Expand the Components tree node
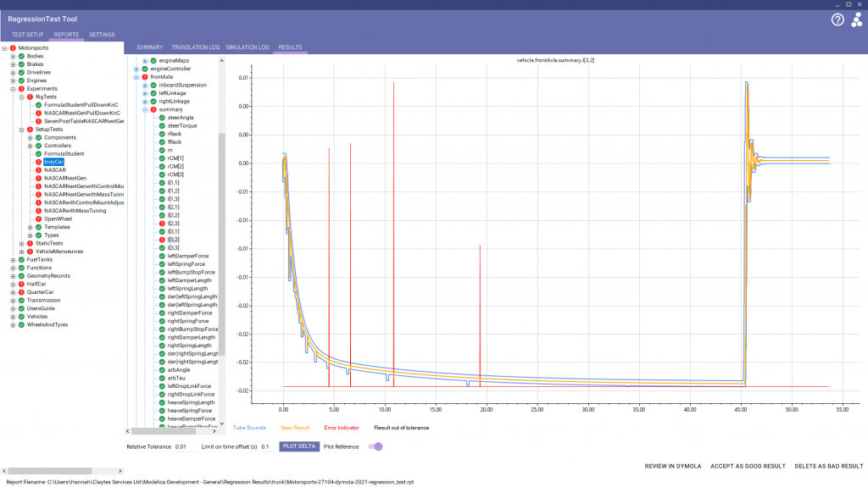Screen dimensions: 868x487 pyautogui.click(x=31, y=138)
